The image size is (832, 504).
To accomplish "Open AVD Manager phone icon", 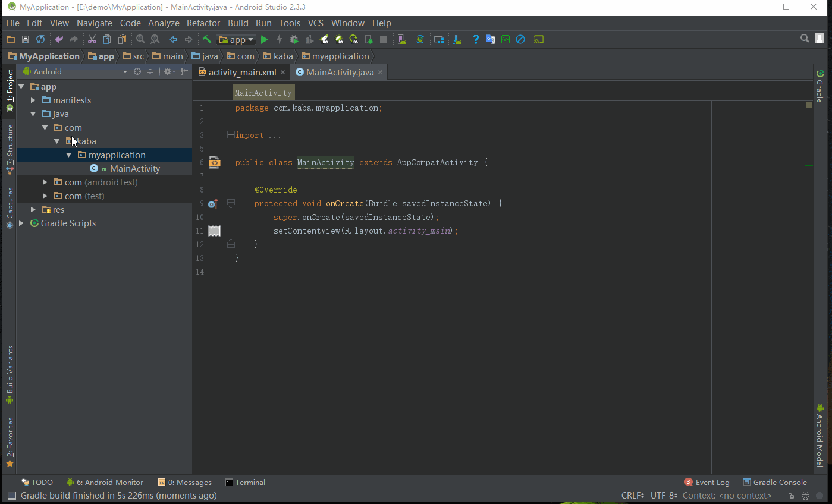I will click(402, 39).
